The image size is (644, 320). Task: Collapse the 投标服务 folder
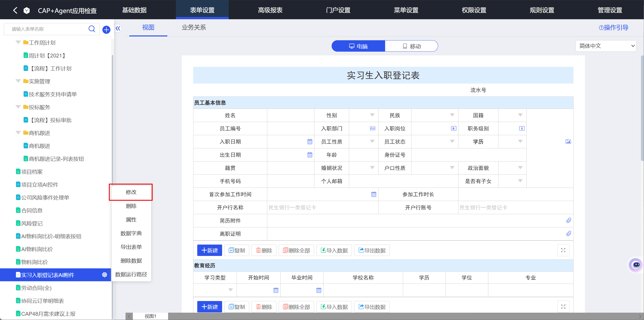18,107
